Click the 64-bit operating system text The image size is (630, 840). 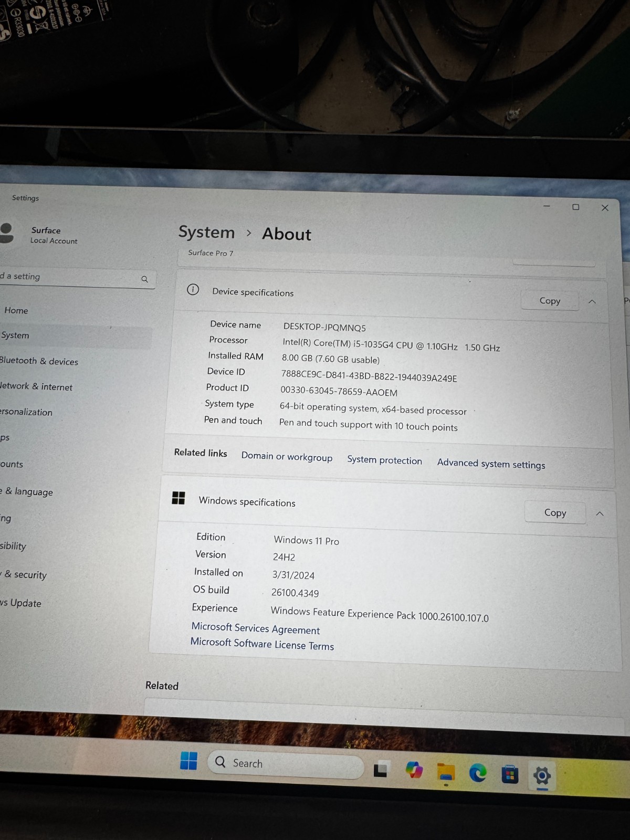pos(373,409)
